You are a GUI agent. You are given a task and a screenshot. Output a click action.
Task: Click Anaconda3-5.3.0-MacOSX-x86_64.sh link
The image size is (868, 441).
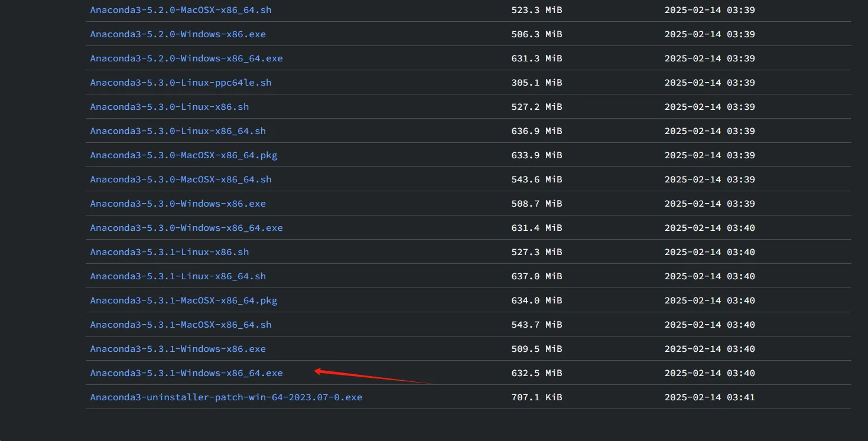coord(181,179)
